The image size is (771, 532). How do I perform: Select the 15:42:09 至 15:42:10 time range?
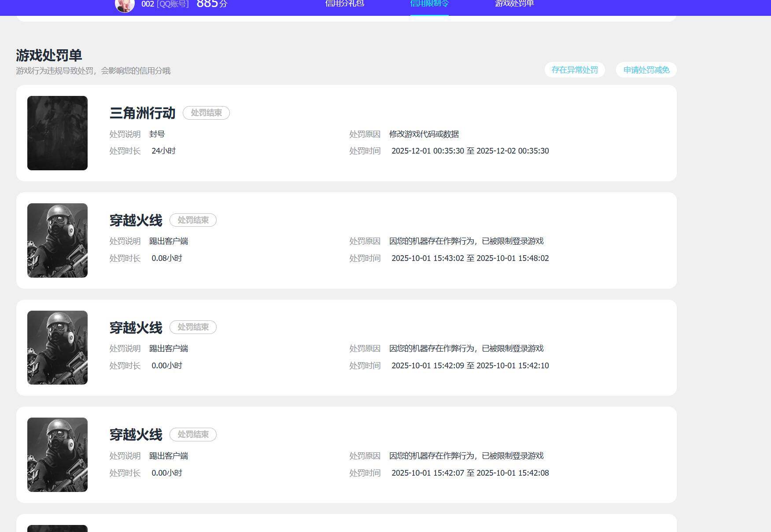click(470, 366)
